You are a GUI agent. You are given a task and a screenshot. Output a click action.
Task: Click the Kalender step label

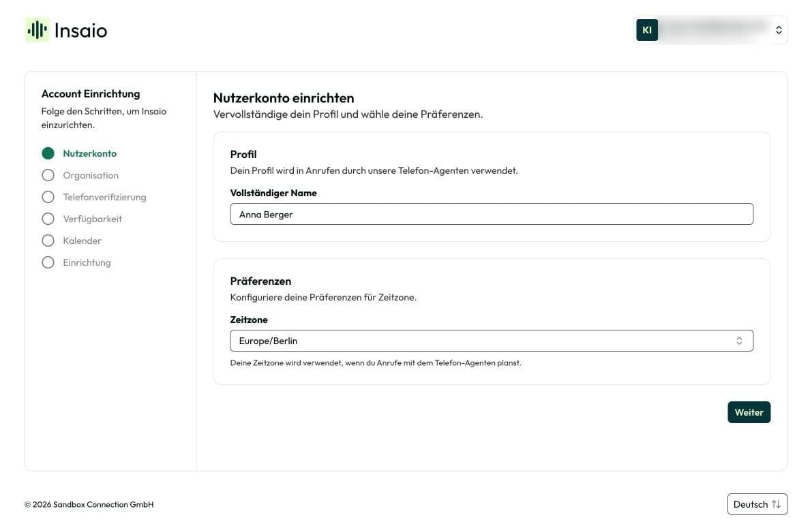coord(82,241)
